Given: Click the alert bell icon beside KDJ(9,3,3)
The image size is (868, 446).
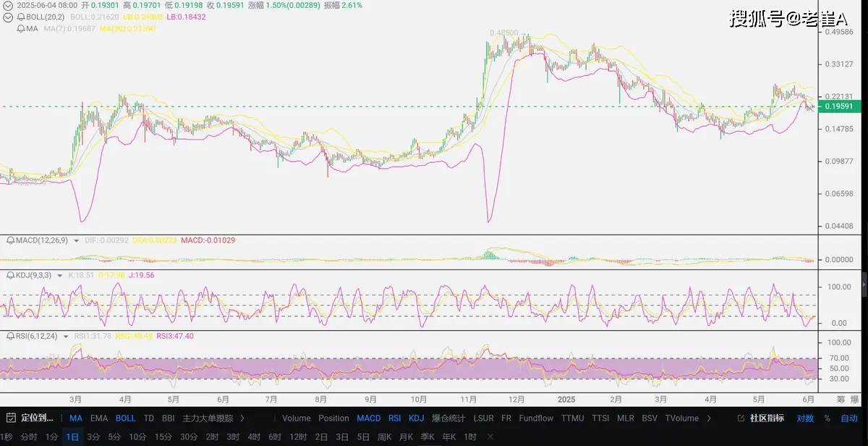Looking at the screenshot, I should 12,275.
